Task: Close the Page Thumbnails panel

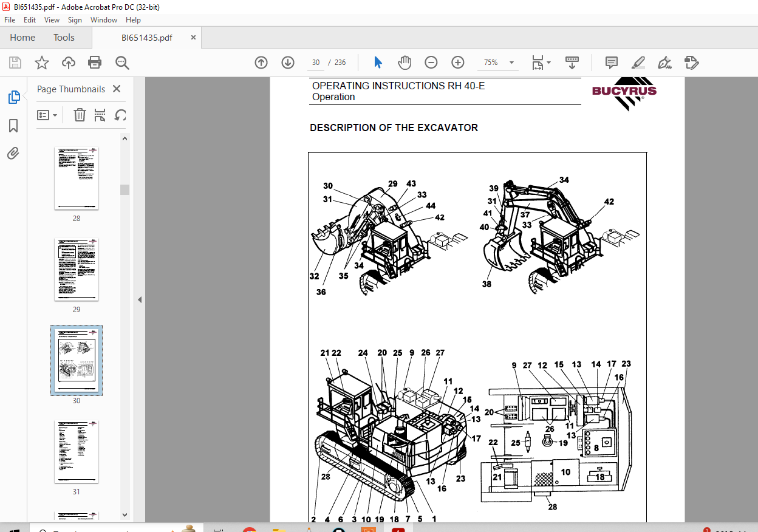Action: [x=117, y=89]
